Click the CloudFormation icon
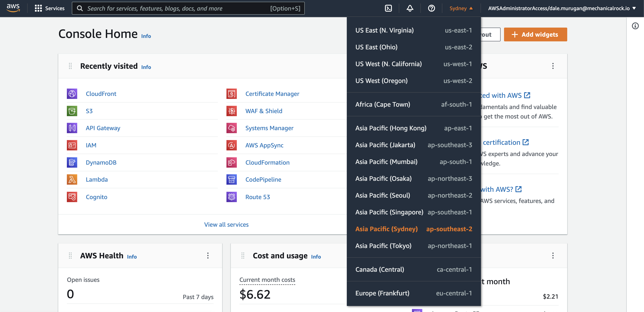The width and height of the screenshot is (644, 312). pos(231,162)
